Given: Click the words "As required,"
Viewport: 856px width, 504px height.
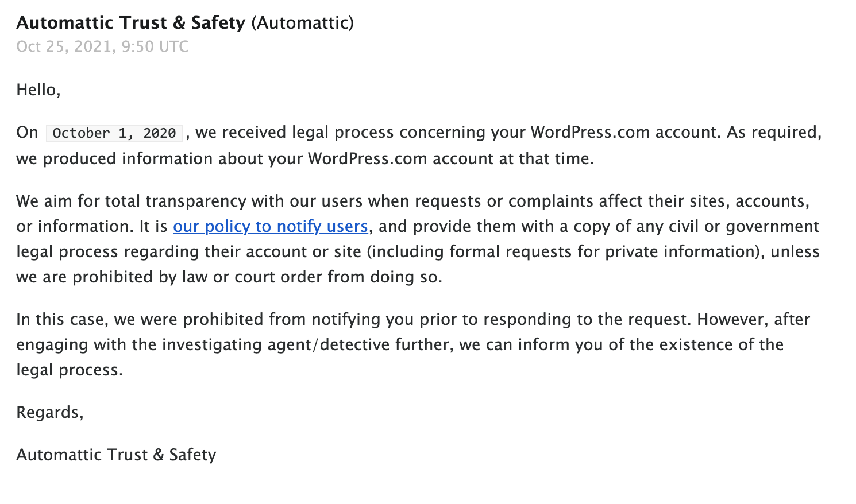Looking at the screenshot, I should pyautogui.click(x=774, y=133).
